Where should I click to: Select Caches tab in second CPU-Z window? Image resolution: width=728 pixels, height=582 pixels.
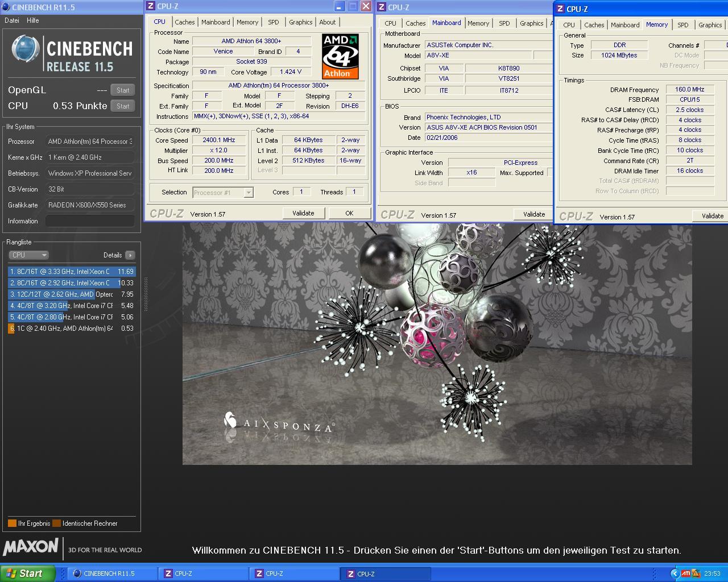pyautogui.click(x=415, y=23)
